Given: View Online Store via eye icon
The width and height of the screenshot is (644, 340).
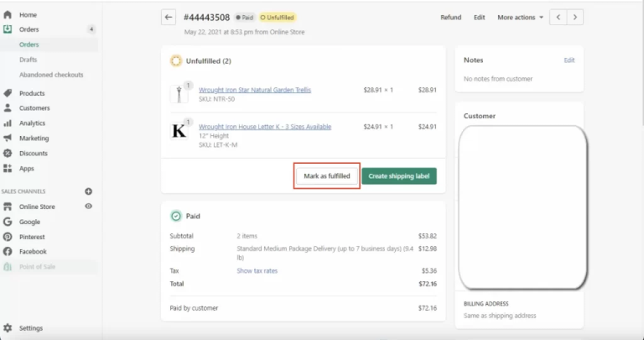Looking at the screenshot, I should pyautogui.click(x=88, y=207).
